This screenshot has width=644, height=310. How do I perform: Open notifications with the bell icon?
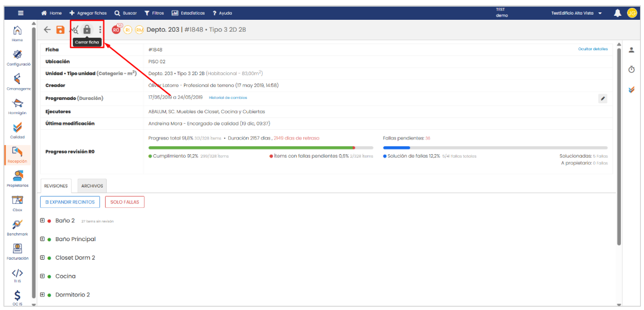[x=617, y=13]
